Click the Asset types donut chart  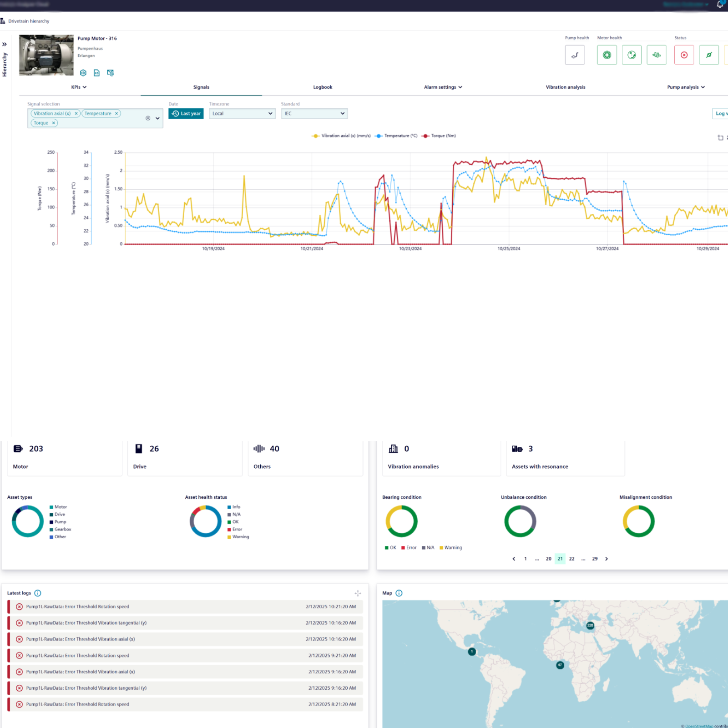pos(28,521)
